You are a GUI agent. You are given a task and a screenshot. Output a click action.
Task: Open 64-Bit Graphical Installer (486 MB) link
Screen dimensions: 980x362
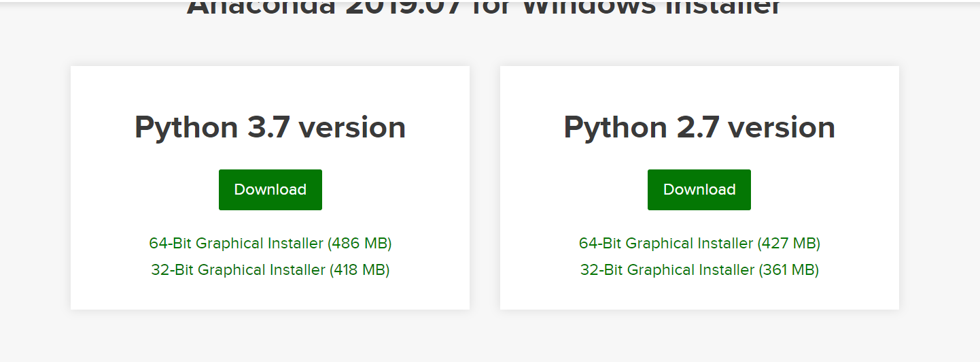(270, 243)
